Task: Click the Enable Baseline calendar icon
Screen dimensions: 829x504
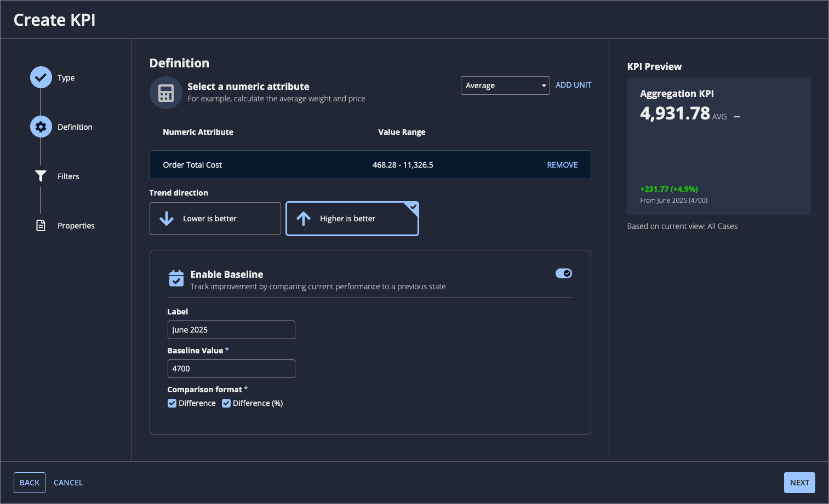Action: tap(176, 279)
